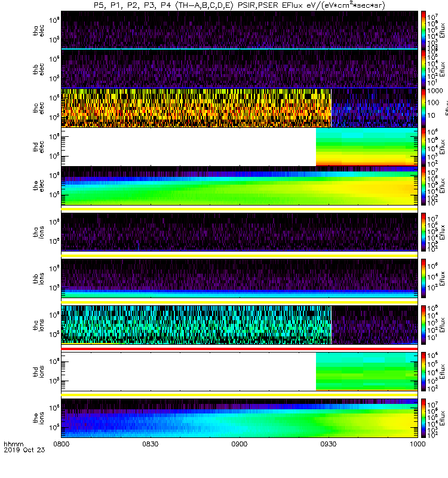
Task: Click the cyan-green thc ions spectrogram data
Action: (x=196, y=325)
